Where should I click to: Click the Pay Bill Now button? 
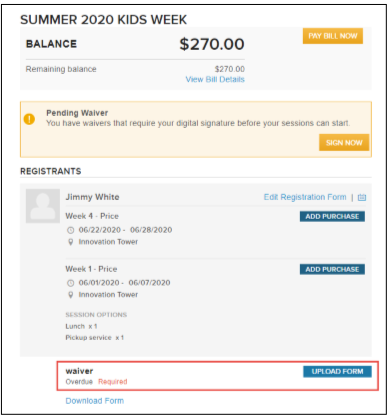pos(333,36)
